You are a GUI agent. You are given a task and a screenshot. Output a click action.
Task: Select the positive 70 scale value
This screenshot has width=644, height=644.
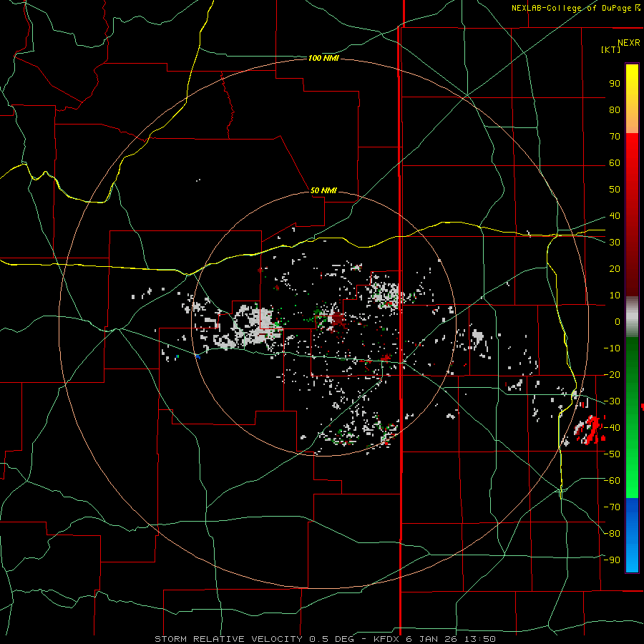coord(615,137)
